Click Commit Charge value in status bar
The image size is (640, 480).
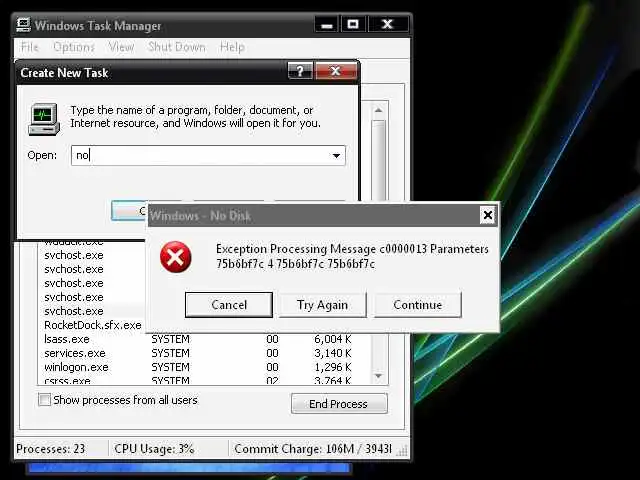tap(312, 449)
